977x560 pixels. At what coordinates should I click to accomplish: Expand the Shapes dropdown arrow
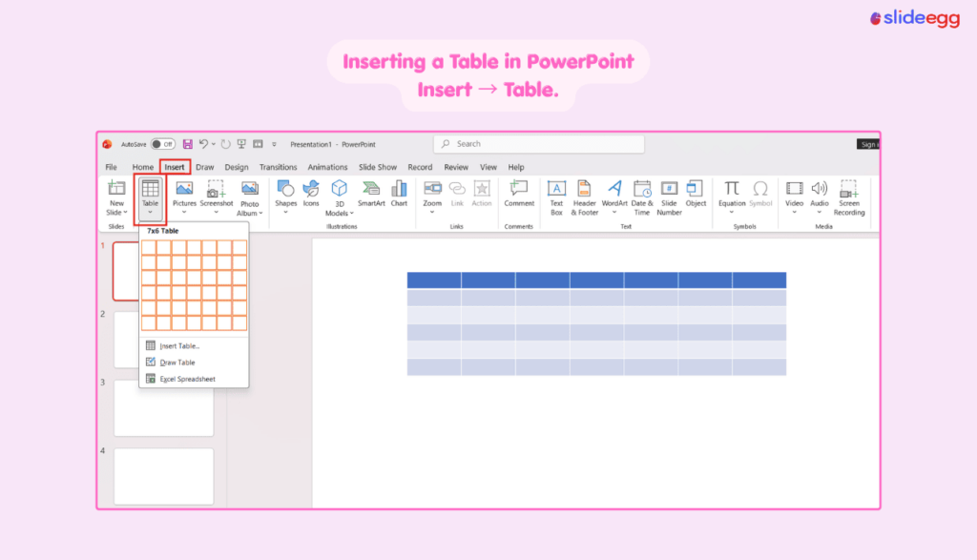point(286,213)
